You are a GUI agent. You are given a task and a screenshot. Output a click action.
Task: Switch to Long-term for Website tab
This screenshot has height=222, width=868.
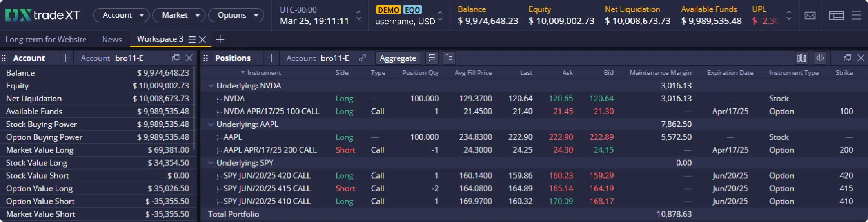coord(46,40)
